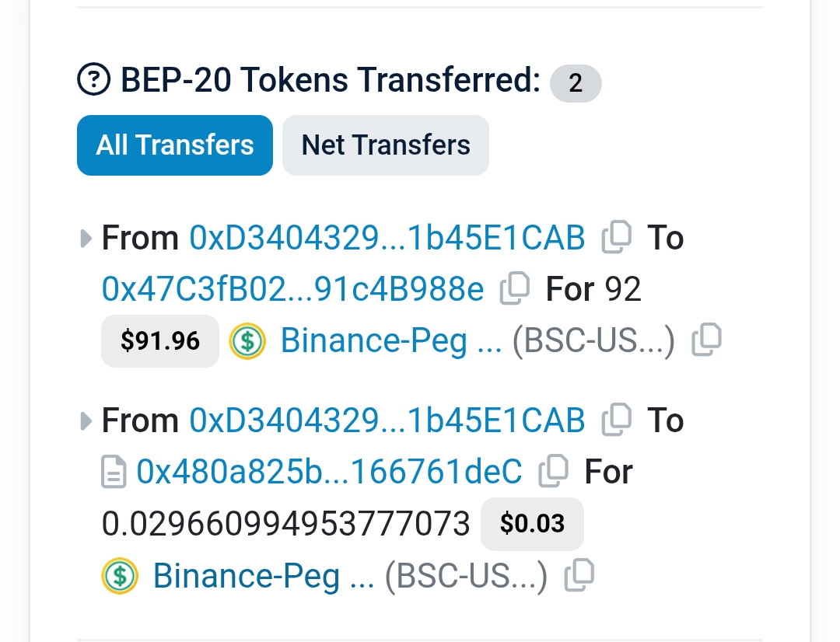Image resolution: width=840 pixels, height=642 pixels.
Task: Open recipient address 0x47C3fB02...91c4B988e link
Action: pos(292,289)
